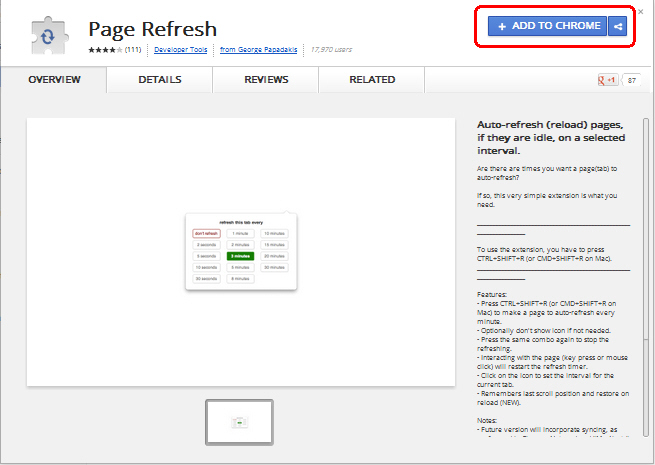
Task: Click the large extension screenshot preview
Action: [x=241, y=252]
